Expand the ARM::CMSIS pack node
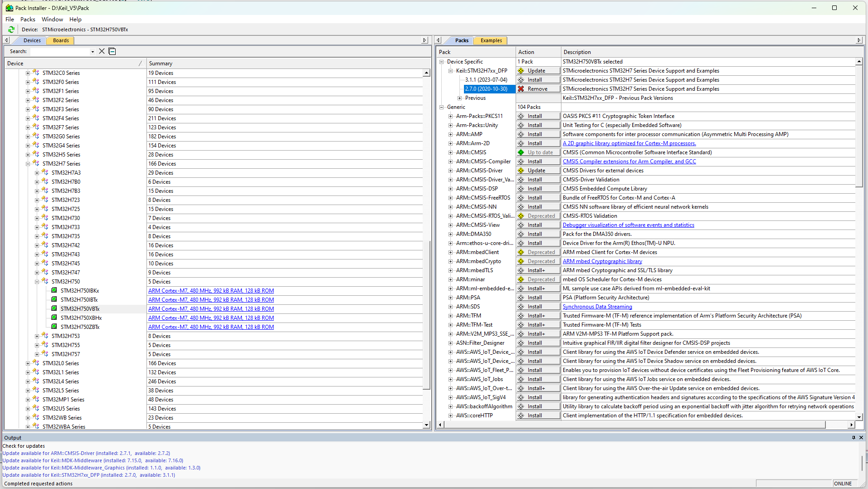The height and width of the screenshot is (489, 868). coord(451,152)
